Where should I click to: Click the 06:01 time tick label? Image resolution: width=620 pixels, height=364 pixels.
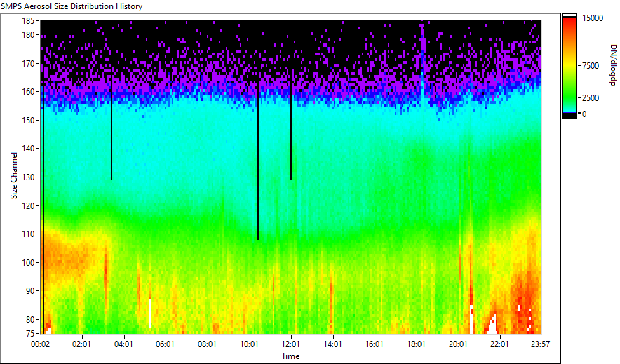click(x=165, y=344)
